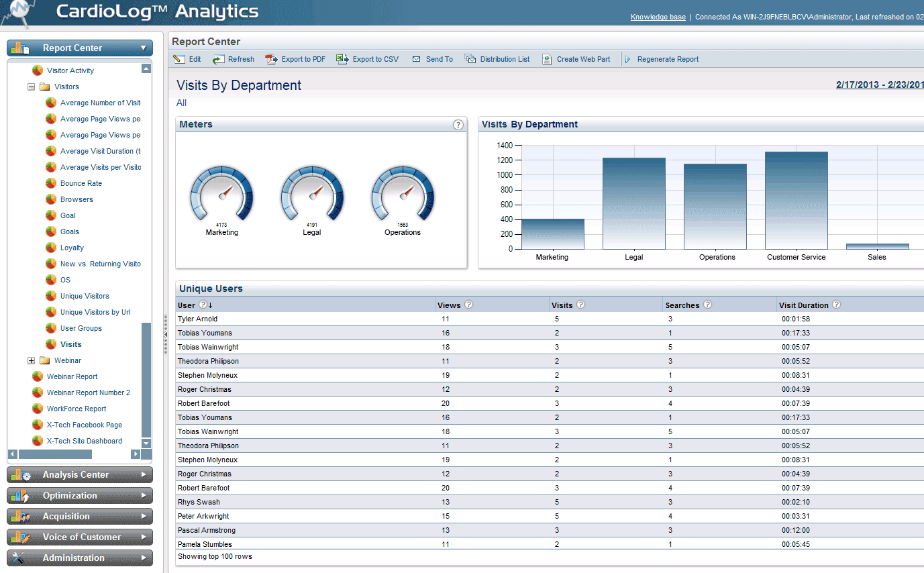This screenshot has height=573, width=924.
Task: Click the Distribution List label
Action: point(505,59)
